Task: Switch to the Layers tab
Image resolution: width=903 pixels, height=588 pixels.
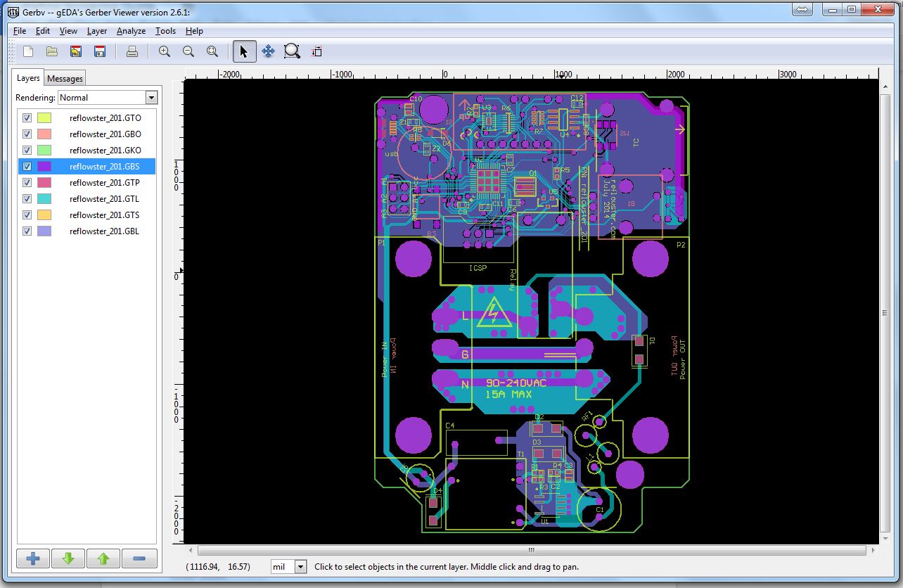Action: click(x=29, y=78)
